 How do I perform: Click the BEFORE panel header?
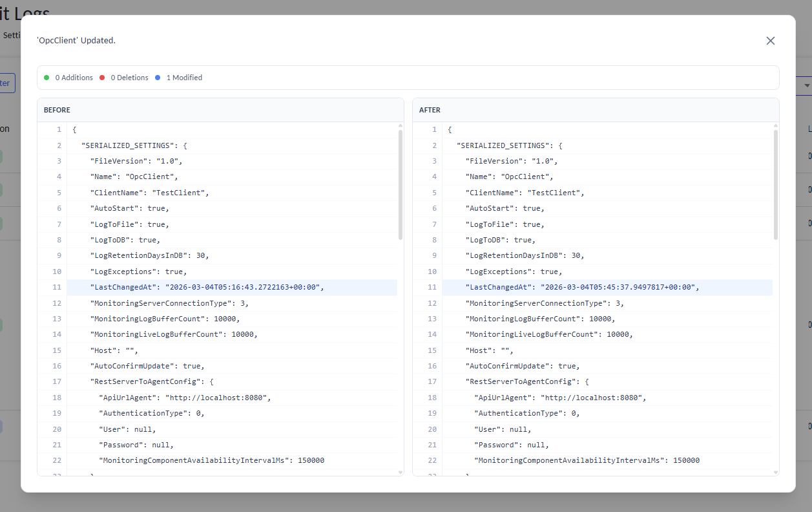[57, 110]
